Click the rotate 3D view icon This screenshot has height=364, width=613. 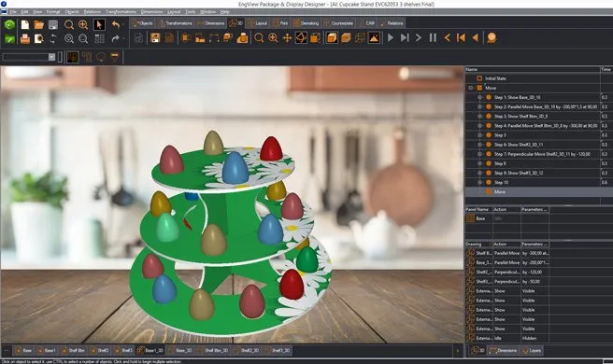pyautogui.click(x=301, y=38)
